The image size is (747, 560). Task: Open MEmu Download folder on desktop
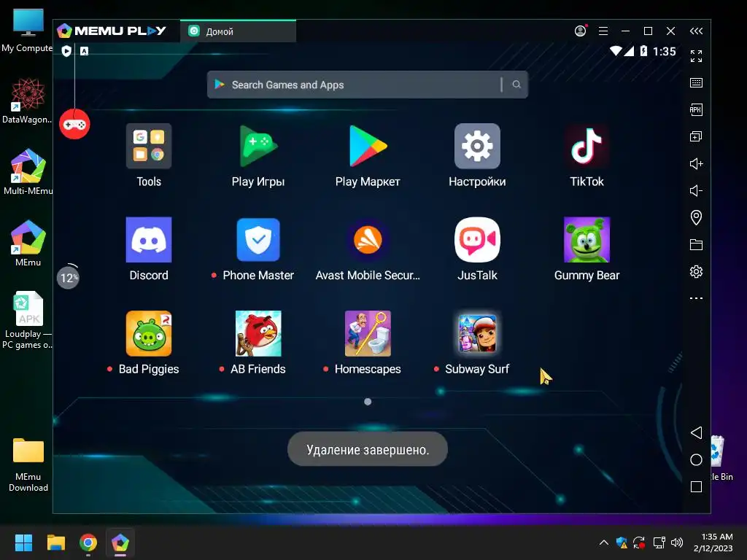click(x=28, y=464)
